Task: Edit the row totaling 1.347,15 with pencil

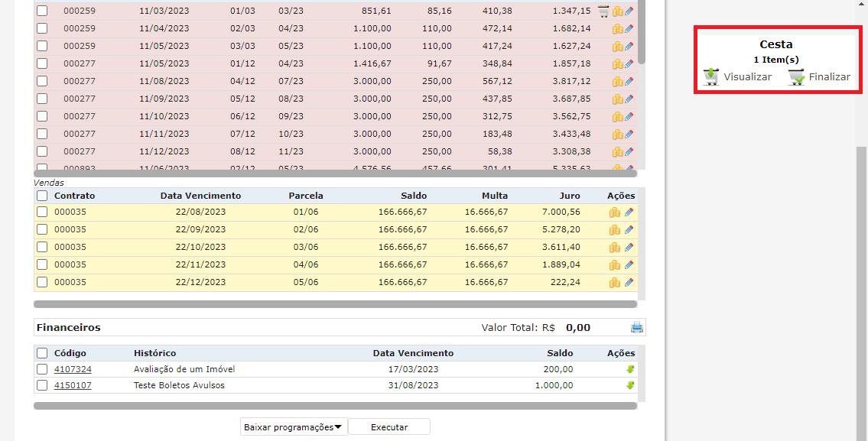Action: point(629,11)
